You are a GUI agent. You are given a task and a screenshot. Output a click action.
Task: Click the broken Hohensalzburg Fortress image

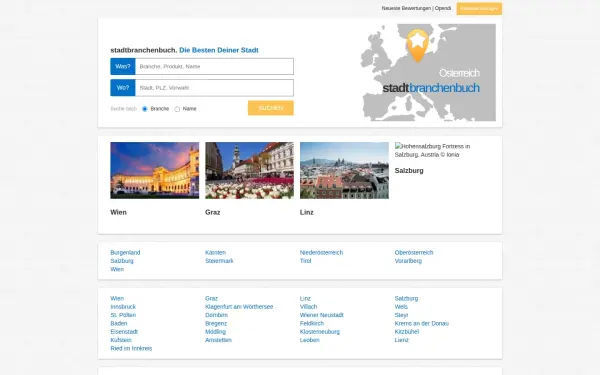click(432, 150)
